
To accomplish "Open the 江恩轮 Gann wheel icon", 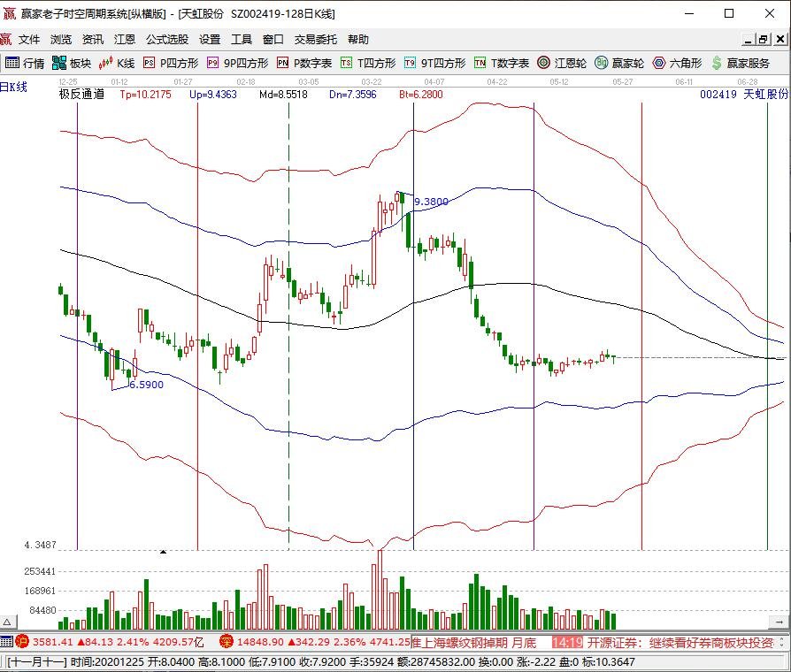I will point(562,63).
